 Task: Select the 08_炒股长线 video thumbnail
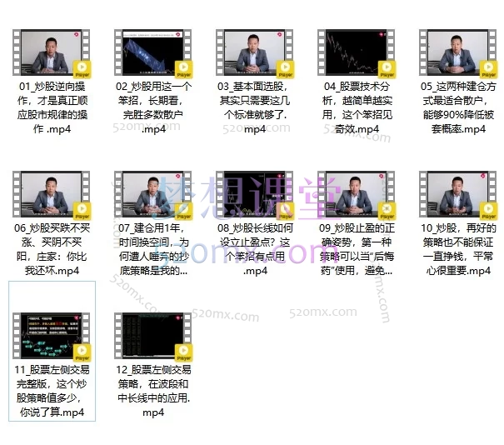click(x=254, y=194)
